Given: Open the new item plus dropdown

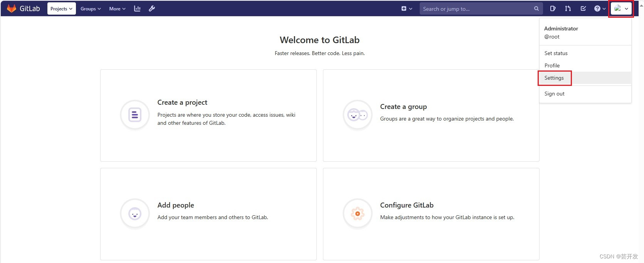Looking at the screenshot, I should 407,8.
